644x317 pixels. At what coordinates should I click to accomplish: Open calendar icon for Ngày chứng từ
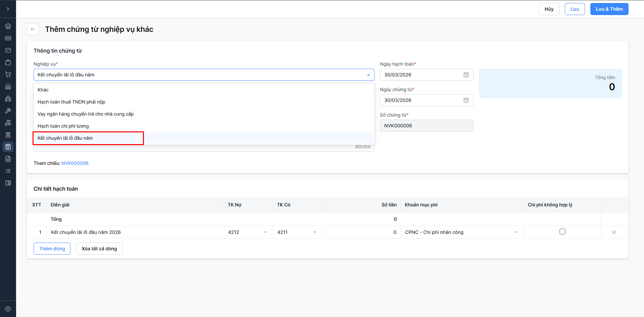[466, 100]
